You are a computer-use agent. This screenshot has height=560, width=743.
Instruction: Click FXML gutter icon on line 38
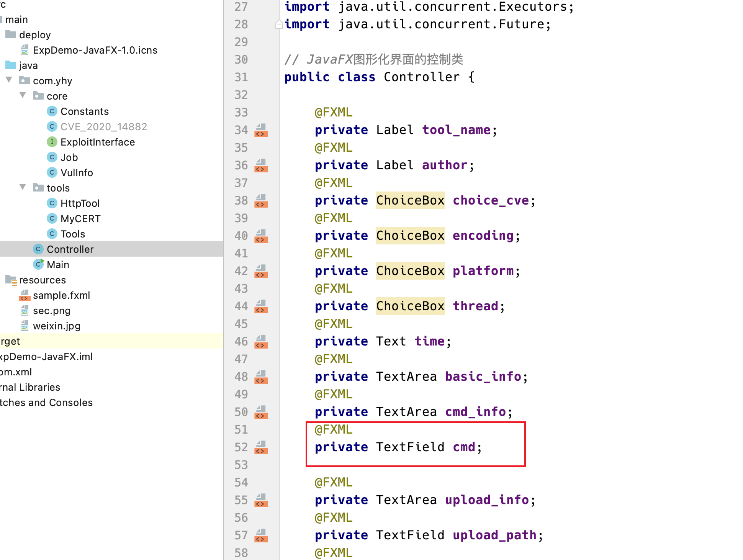261,201
